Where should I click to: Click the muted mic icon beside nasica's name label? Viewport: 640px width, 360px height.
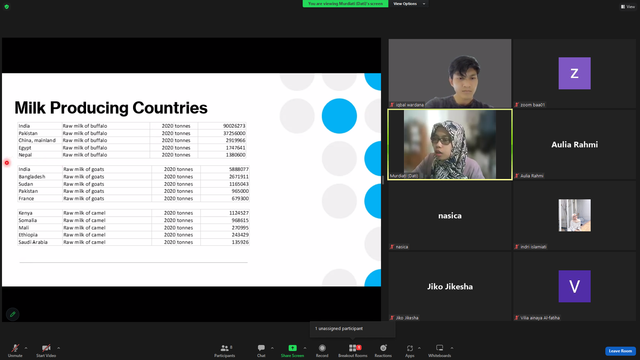392,247
